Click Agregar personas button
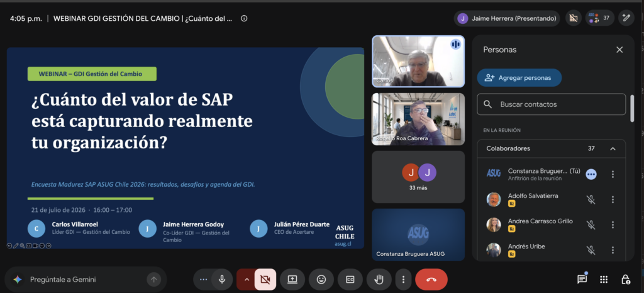The image size is (644, 293). point(519,77)
